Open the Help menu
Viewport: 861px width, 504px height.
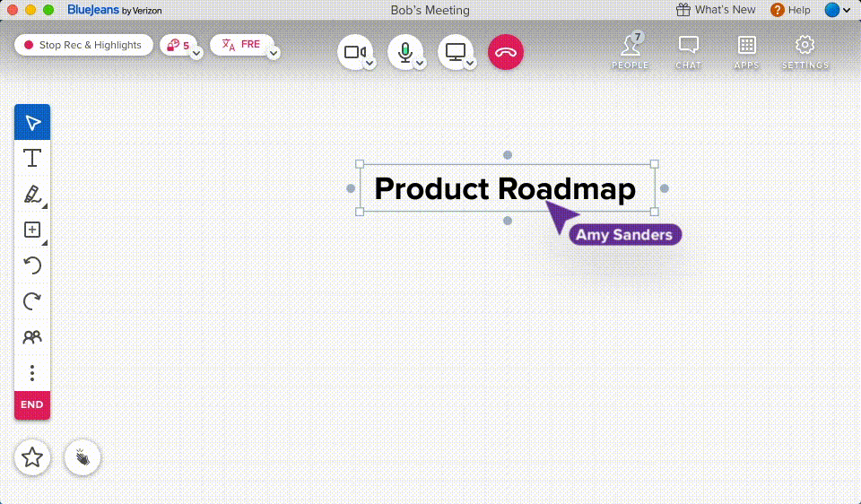click(x=790, y=10)
